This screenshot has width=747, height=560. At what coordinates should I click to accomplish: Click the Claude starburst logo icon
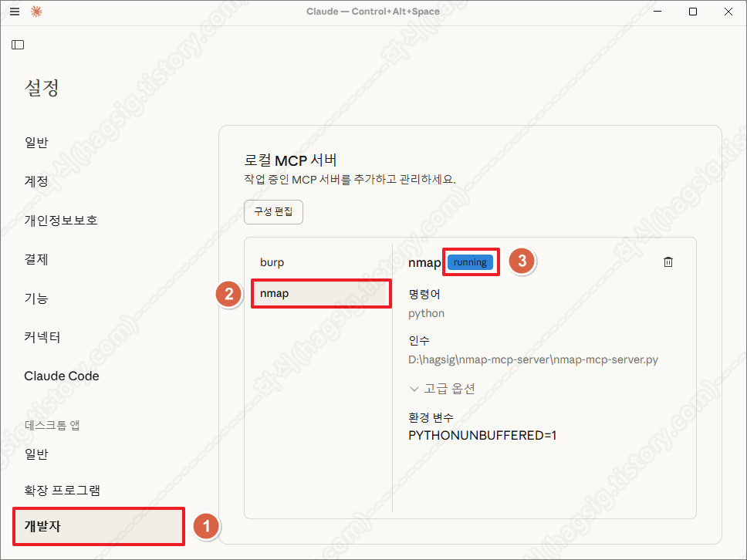[x=36, y=12]
